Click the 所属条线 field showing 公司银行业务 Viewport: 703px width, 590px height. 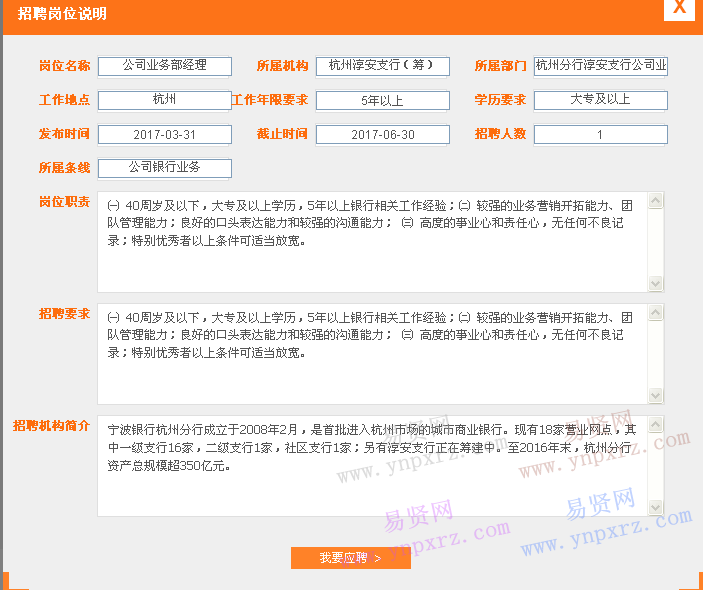tap(165, 168)
